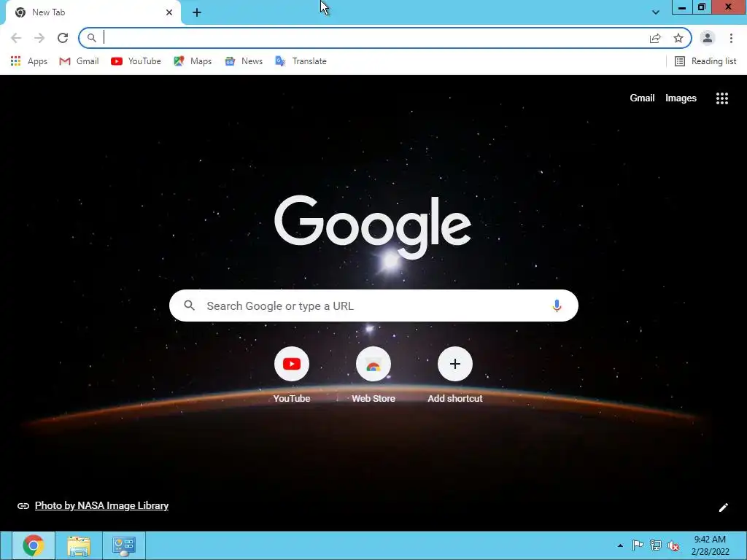Image resolution: width=747 pixels, height=560 pixels.
Task: Open the Control Panel taskbar icon
Action: click(124, 545)
